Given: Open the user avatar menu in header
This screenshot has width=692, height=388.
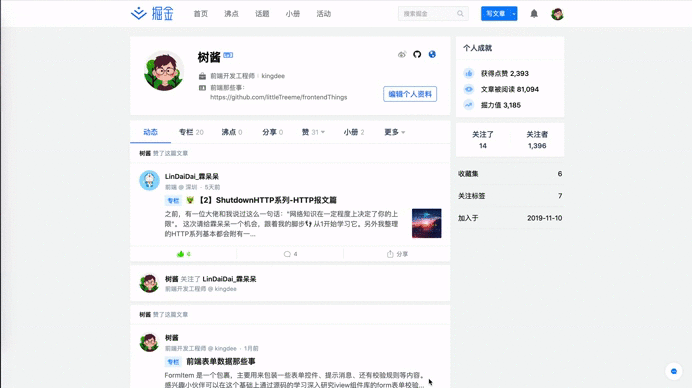Looking at the screenshot, I should (557, 14).
